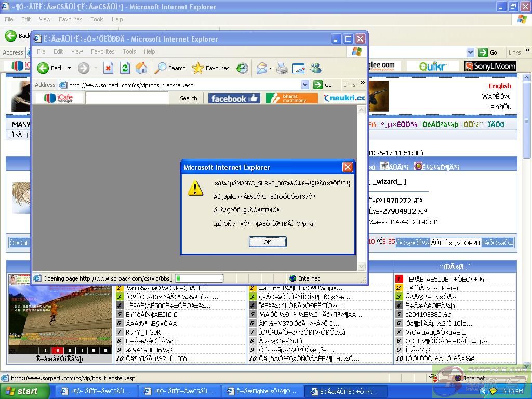
Task: Click the warning dialog's OK button
Action: 268,242
